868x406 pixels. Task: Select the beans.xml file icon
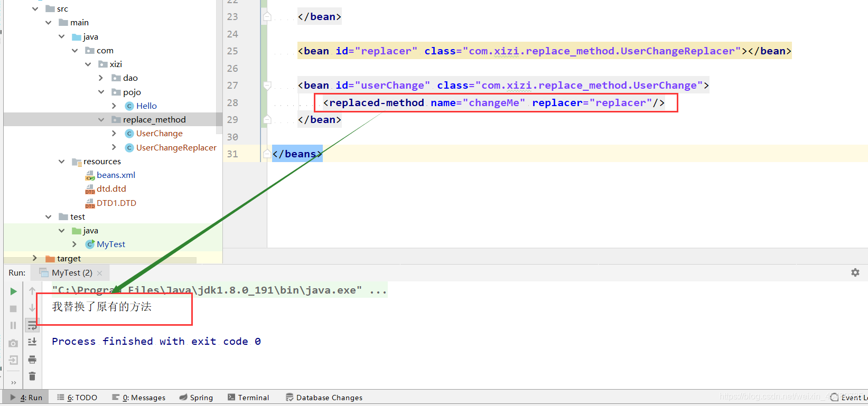pyautogui.click(x=90, y=175)
